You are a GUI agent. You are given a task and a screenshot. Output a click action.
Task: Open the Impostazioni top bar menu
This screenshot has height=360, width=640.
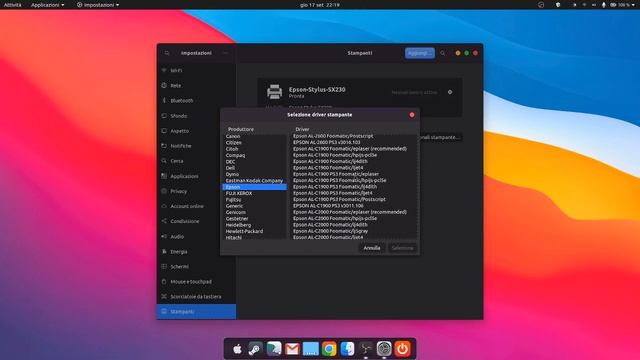click(x=98, y=5)
